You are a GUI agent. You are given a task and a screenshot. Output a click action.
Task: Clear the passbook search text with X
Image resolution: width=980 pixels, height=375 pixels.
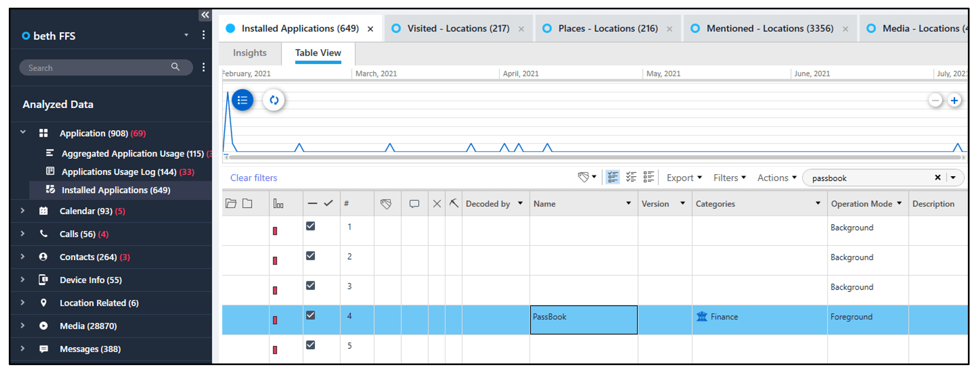click(x=937, y=177)
